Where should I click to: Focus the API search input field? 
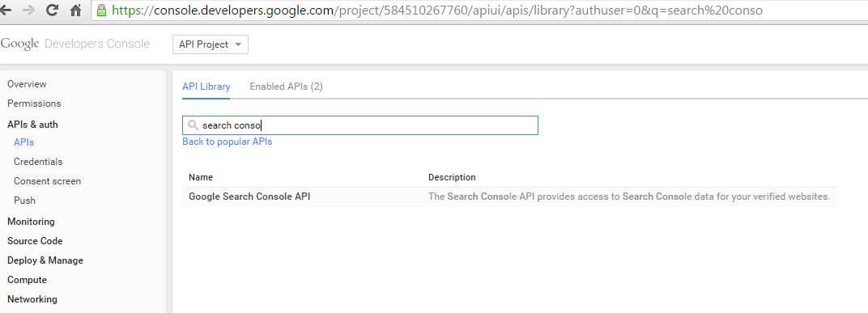pos(360,125)
